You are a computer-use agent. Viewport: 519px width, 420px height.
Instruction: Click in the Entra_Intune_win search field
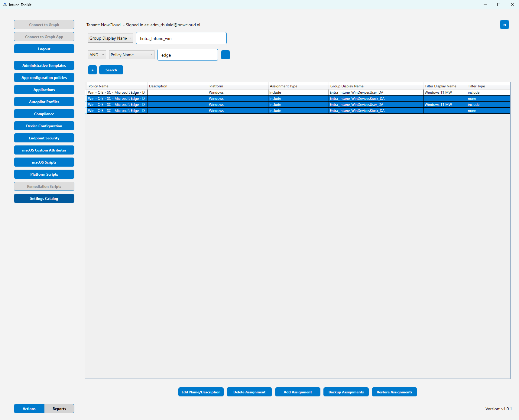point(181,38)
